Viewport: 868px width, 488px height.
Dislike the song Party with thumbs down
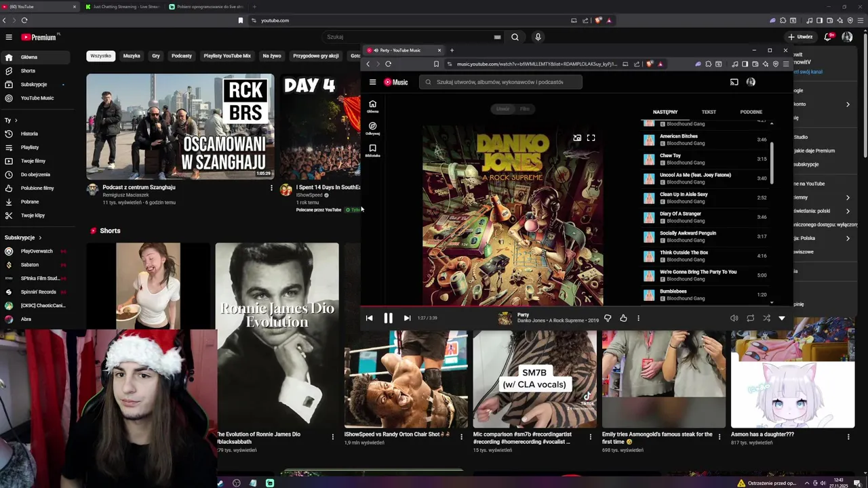point(608,318)
